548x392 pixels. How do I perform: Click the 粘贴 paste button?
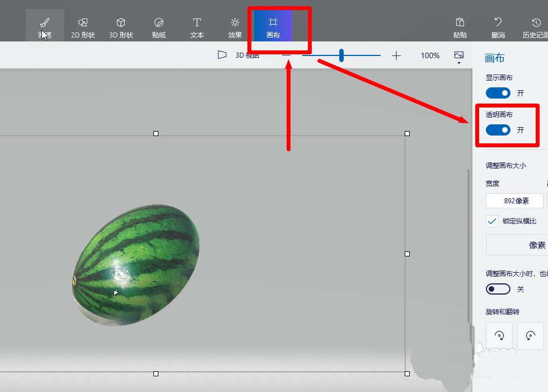pos(460,27)
